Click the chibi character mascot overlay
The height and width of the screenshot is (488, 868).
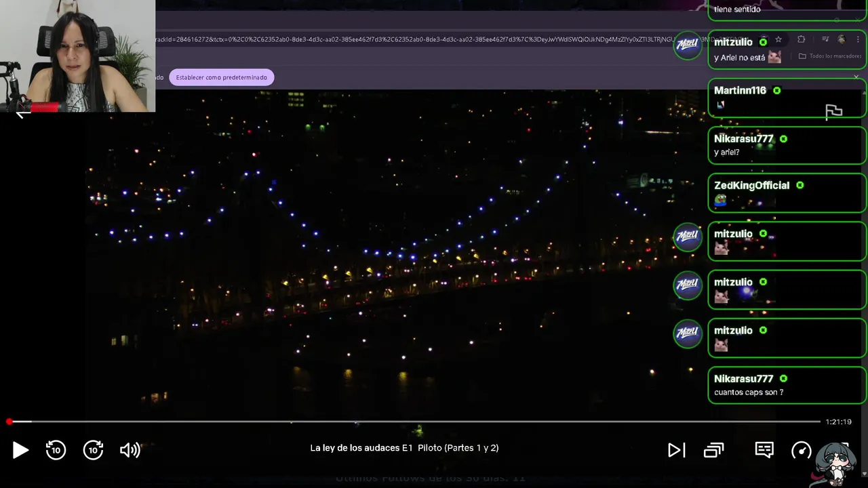(x=837, y=464)
